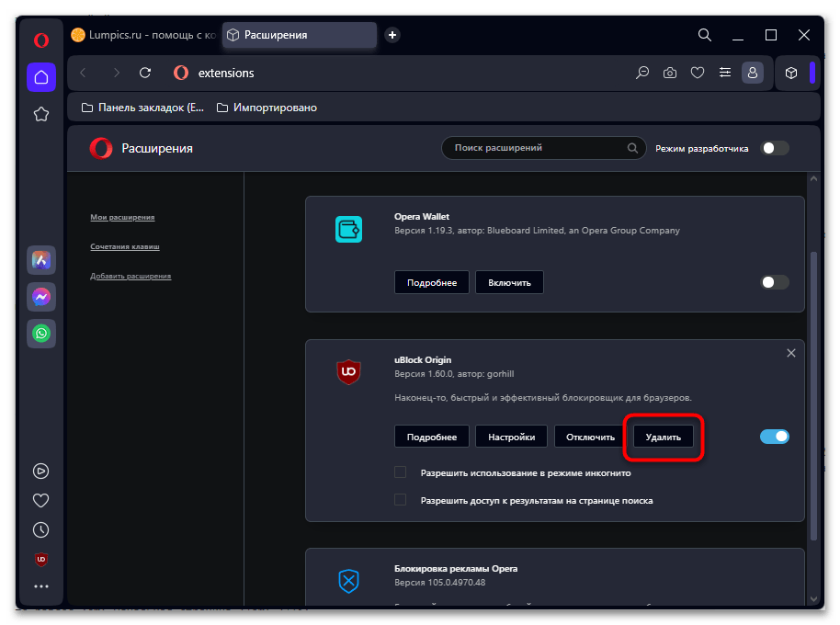Screen dimensions: 840x625
Task: Click Отключить for uBlock Origin
Action: point(590,437)
